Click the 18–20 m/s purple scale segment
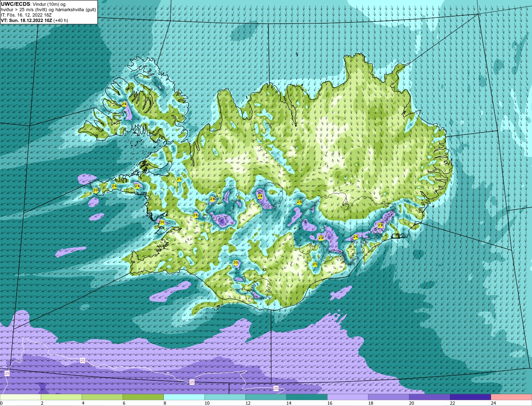This screenshot has height=406, width=532. pyautogui.click(x=389, y=397)
